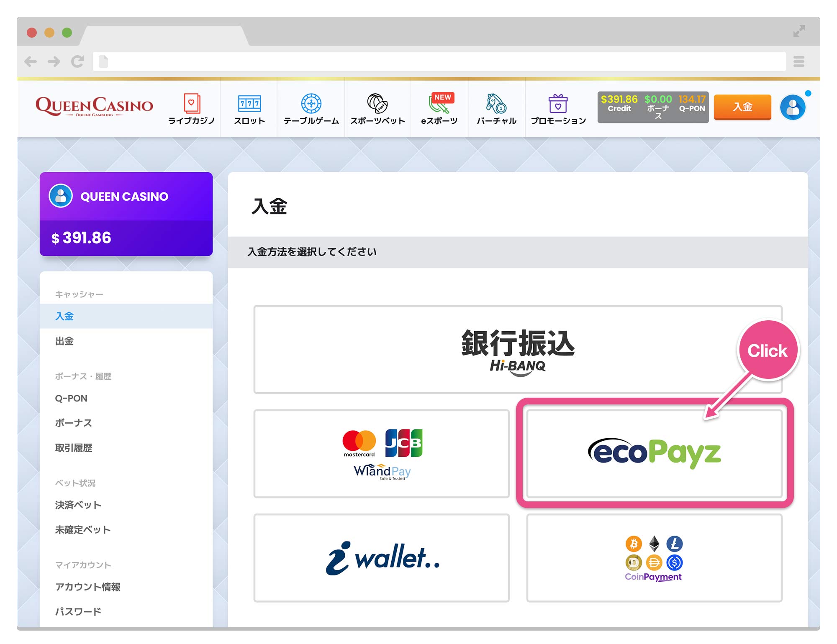Click the browser forward arrow
This screenshot has height=644, width=837.
click(x=54, y=62)
